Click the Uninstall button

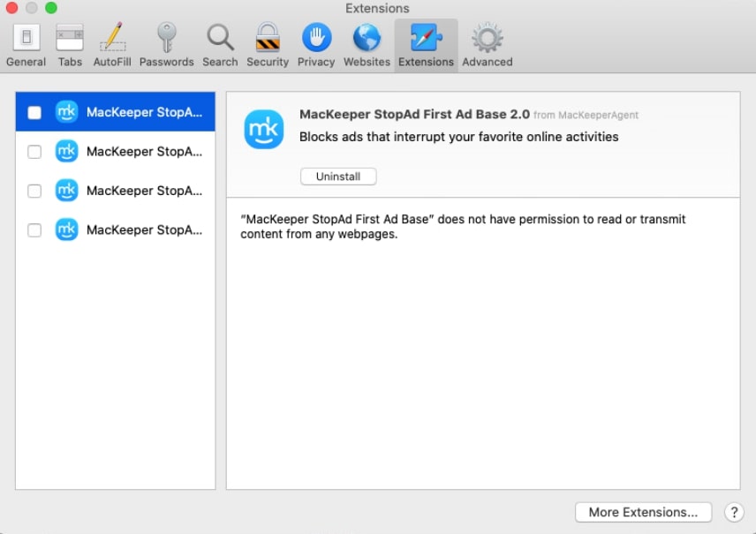(338, 177)
